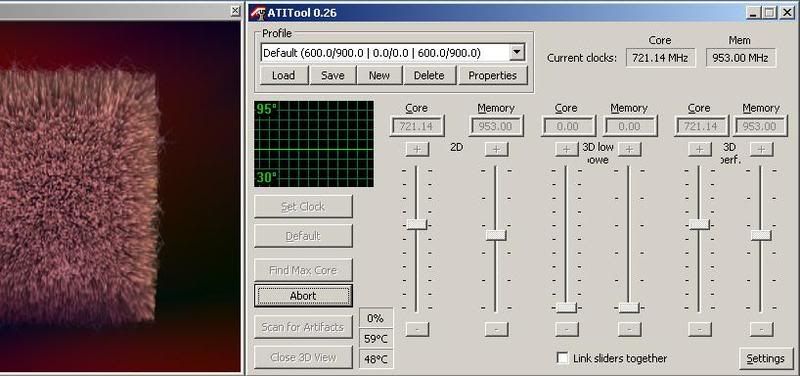Decrease 3D perf Memory with minus button
The width and height of the screenshot is (800, 376).
[761, 330]
